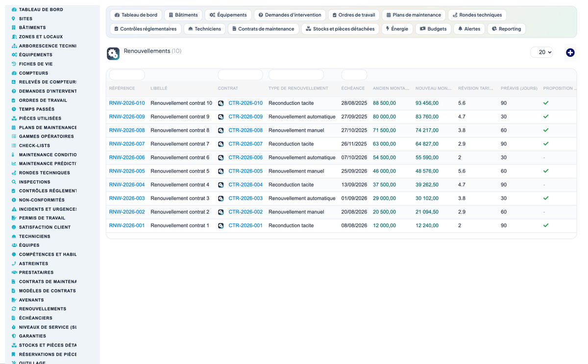Image resolution: width=588 pixels, height=364 pixels.
Task: Click the contract icon beside CTR-2026-004
Action: coord(221,185)
